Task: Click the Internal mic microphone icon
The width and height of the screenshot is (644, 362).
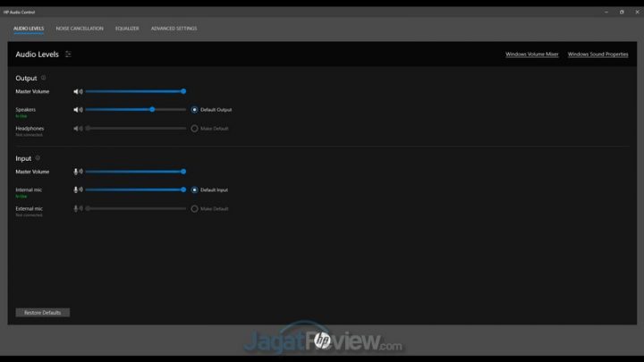Action: pos(78,190)
